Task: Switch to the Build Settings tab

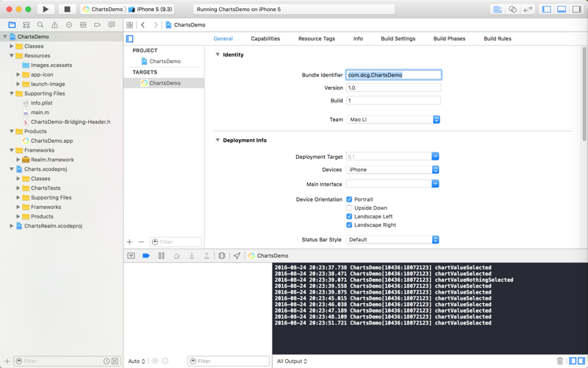Action: 398,38
